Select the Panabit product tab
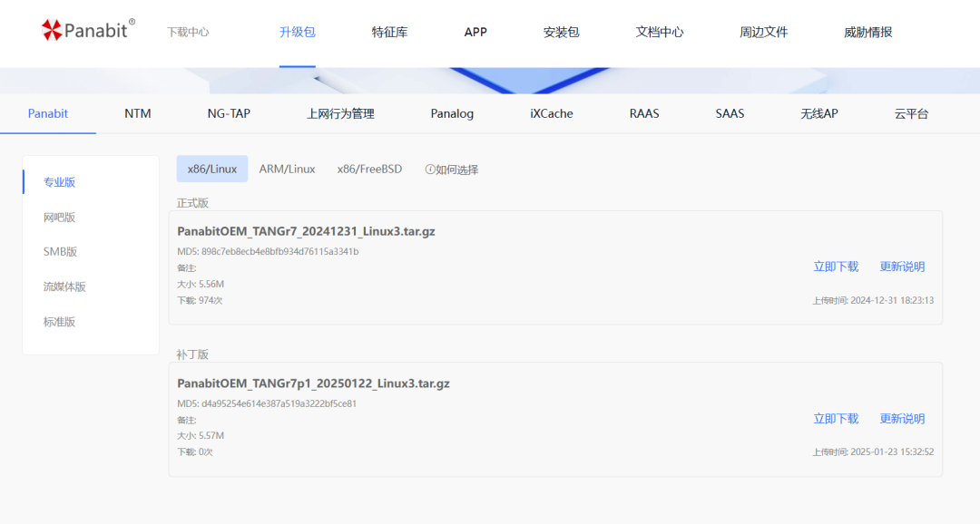980x524 pixels. click(x=48, y=113)
